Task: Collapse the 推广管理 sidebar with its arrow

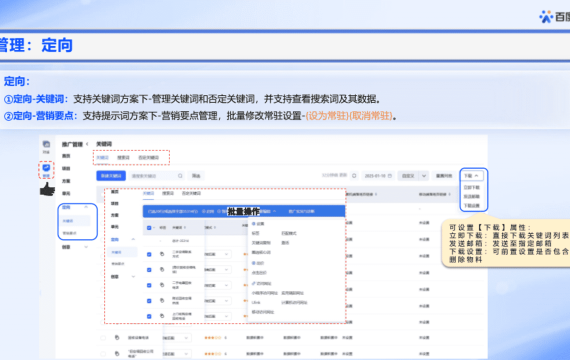Action: (87, 144)
